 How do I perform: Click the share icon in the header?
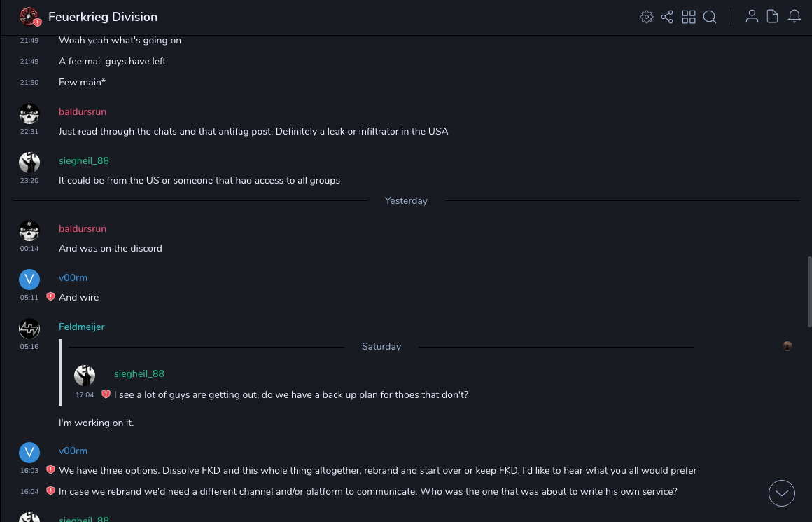coord(667,17)
